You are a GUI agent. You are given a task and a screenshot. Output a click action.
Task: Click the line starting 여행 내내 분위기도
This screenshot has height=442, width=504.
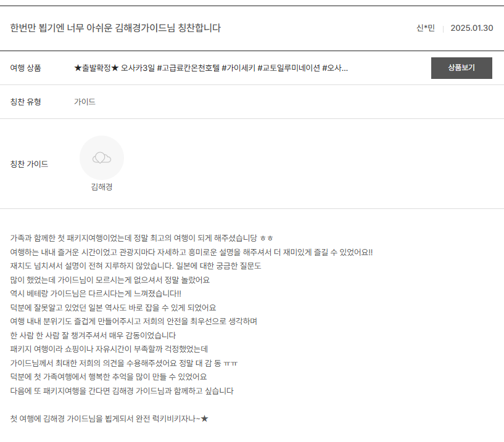click(134, 321)
